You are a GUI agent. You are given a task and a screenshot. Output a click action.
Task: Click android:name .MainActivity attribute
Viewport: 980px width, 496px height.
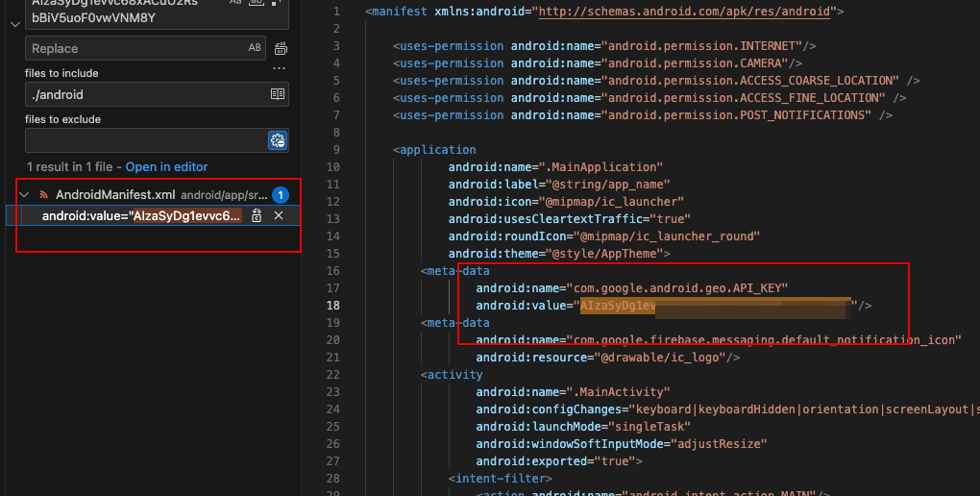coord(574,392)
